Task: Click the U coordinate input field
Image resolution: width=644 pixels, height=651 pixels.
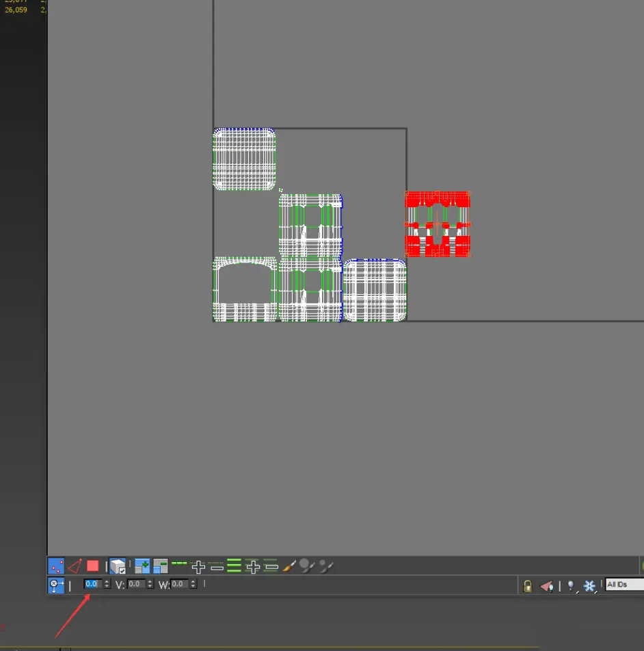Action: [94, 584]
